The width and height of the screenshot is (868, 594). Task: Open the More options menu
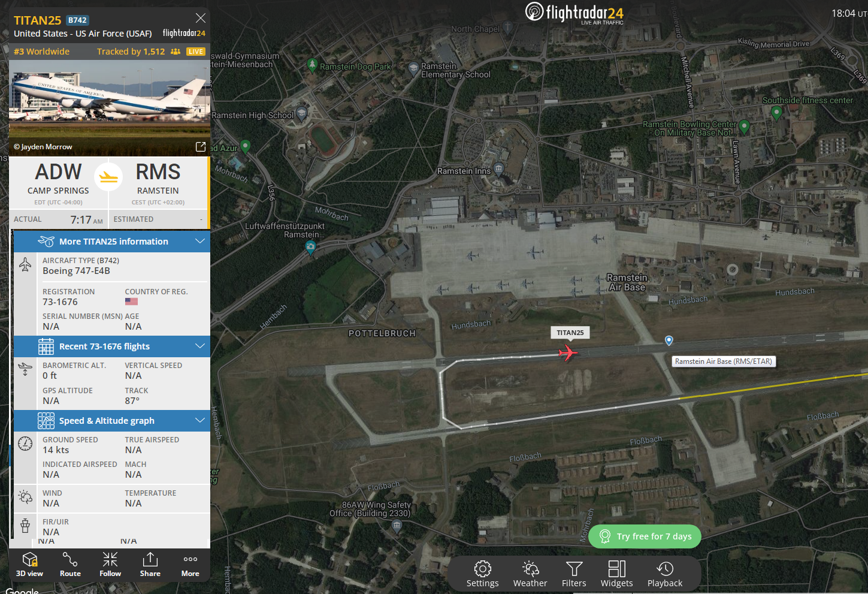pos(190,565)
